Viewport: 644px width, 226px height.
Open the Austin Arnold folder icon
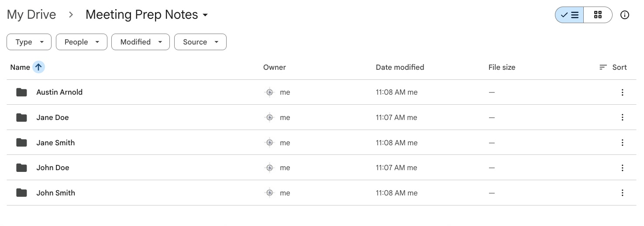[x=21, y=92]
